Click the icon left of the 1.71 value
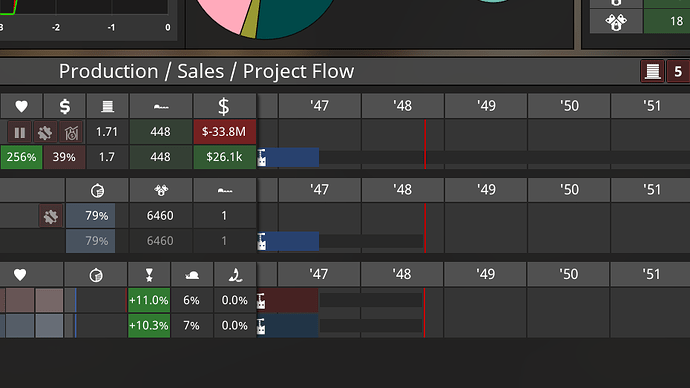The width and height of the screenshot is (690, 388). [71, 132]
